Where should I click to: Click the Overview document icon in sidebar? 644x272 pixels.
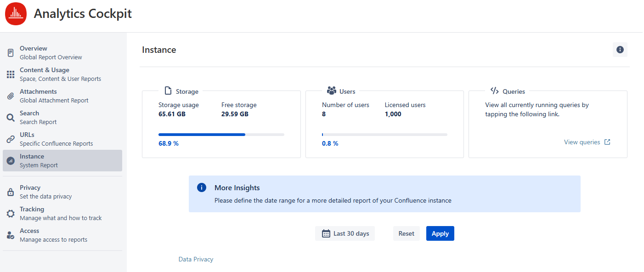pyautogui.click(x=11, y=53)
